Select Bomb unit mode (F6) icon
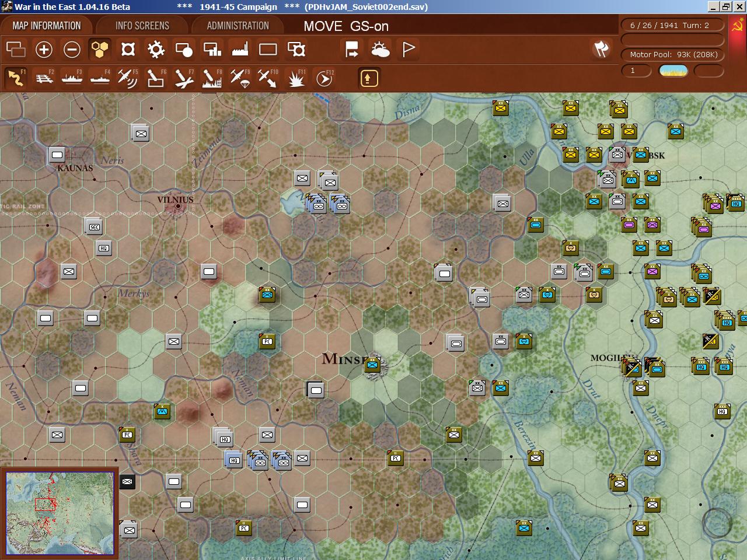The height and width of the screenshot is (560, 747). click(x=156, y=78)
